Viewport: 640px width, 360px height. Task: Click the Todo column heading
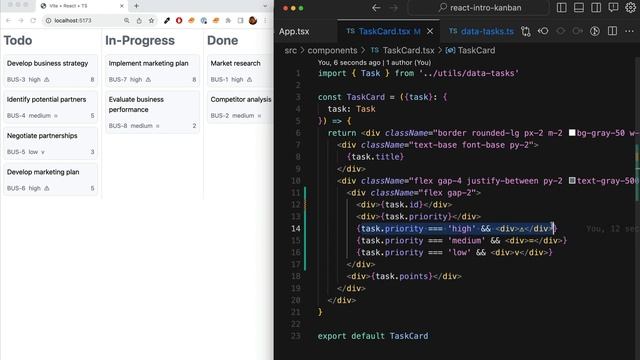click(18, 40)
